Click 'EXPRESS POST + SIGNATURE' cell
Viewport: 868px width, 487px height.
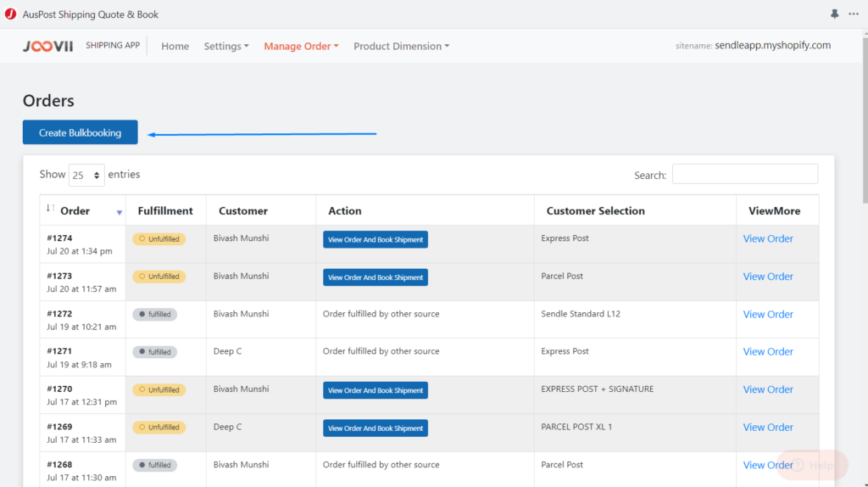(598, 389)
